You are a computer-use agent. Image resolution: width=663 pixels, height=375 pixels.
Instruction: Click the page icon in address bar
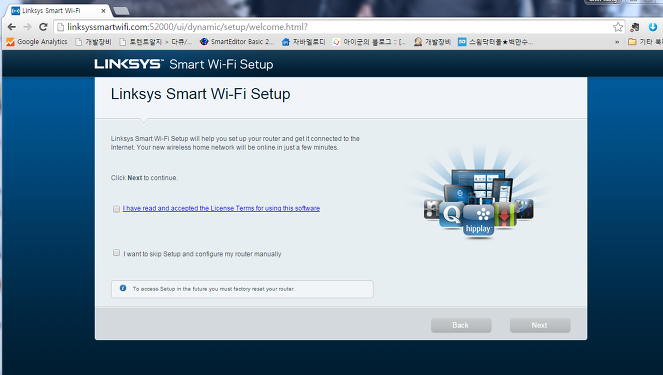60,27
